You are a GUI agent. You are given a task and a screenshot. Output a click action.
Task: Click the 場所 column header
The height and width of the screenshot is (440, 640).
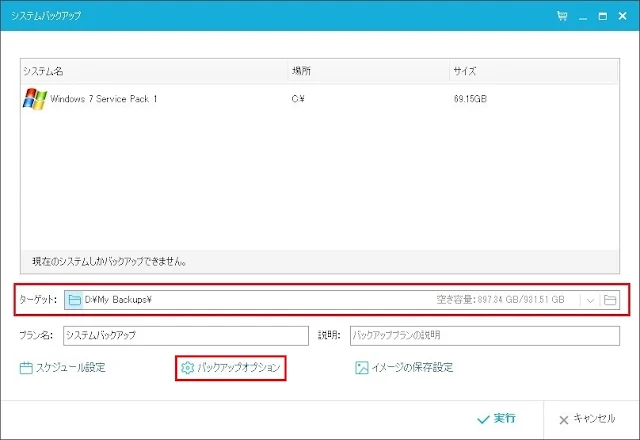point(369,71)
